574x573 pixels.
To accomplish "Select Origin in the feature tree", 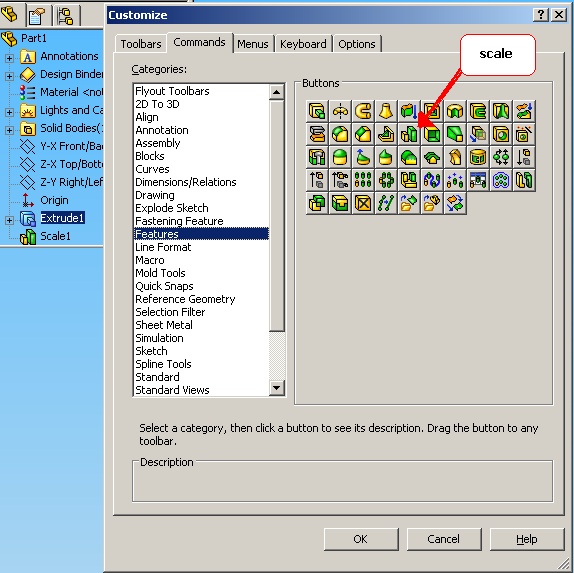I will coord(54,200).
